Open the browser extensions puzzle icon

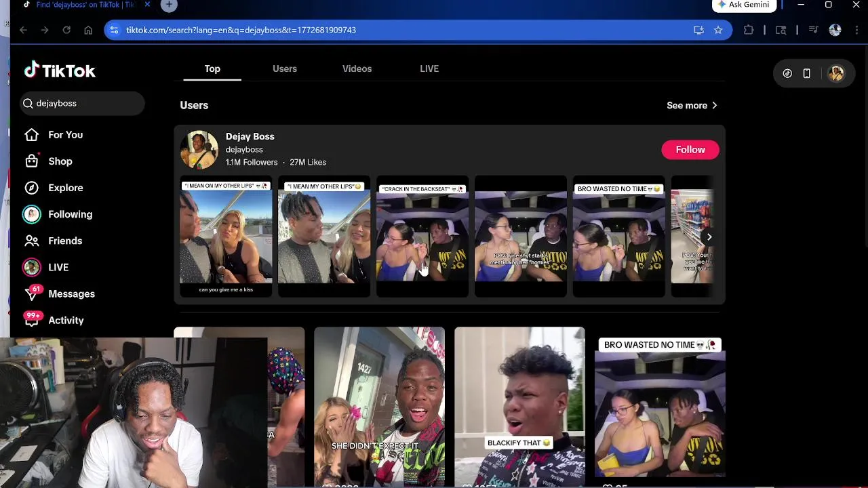pyautogui.click(x=749, y=30)
